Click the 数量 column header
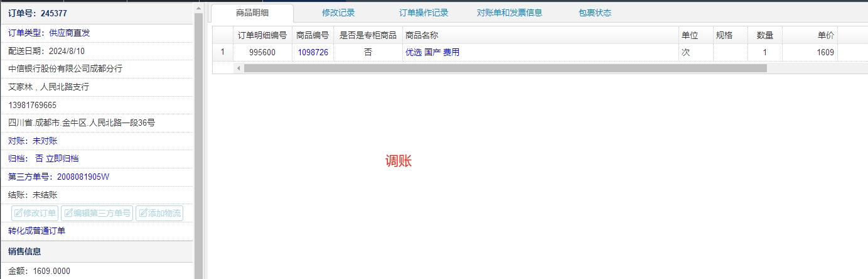 765,35
